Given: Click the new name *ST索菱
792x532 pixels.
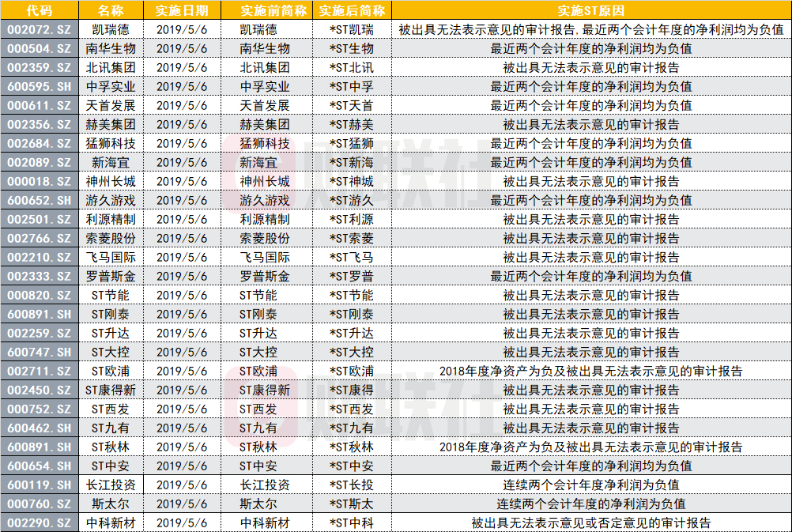Looking at the screenshot, I should (352, 239).
